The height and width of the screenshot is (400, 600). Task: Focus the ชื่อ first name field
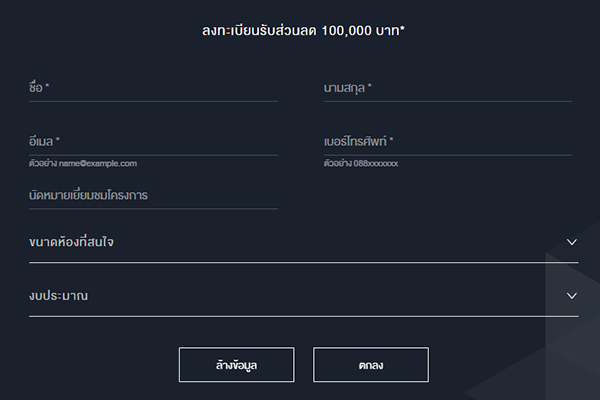coord(153,88)
